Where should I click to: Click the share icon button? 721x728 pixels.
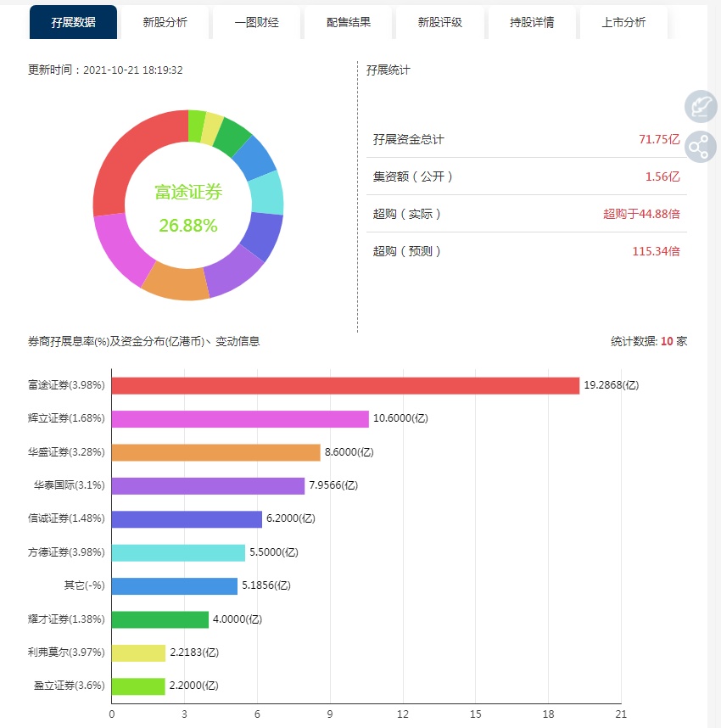point(701,148)
